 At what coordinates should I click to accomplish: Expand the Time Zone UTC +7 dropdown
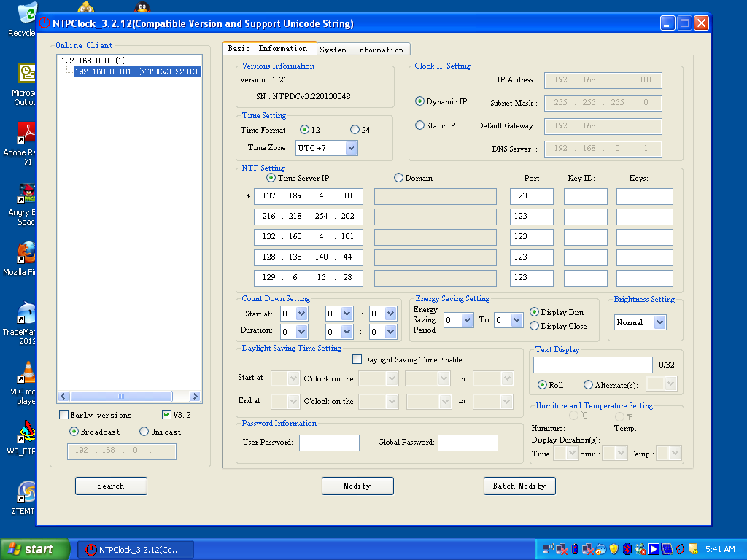coord(351,148)
